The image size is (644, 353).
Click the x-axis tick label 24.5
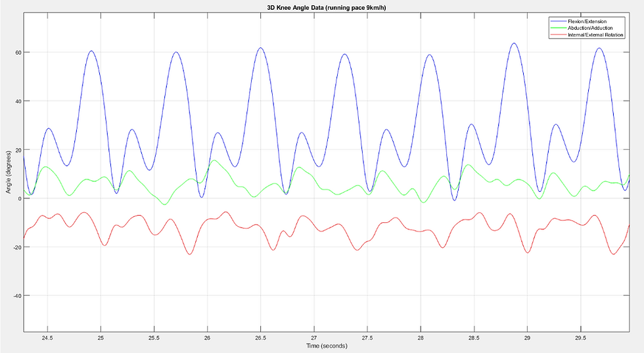point(47,338)
